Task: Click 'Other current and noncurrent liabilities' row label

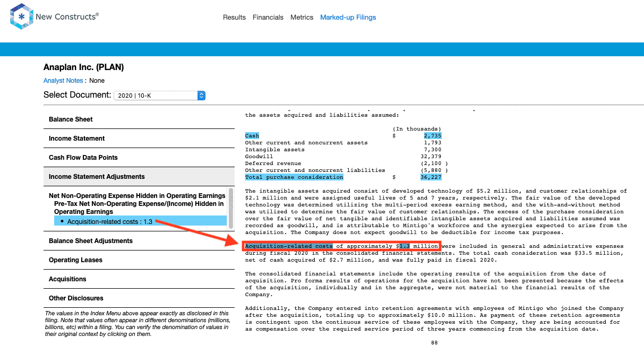Action: click(315, 170)
